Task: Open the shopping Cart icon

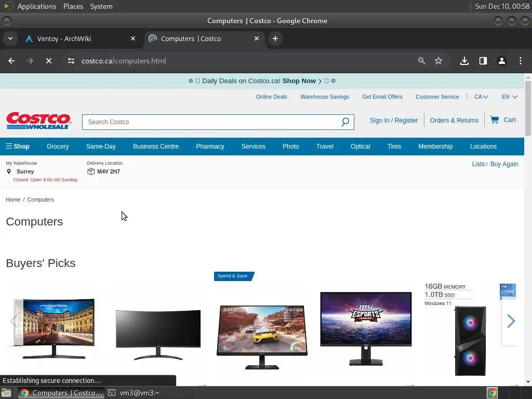Action: pyautogui.click(x=502, y=120)
